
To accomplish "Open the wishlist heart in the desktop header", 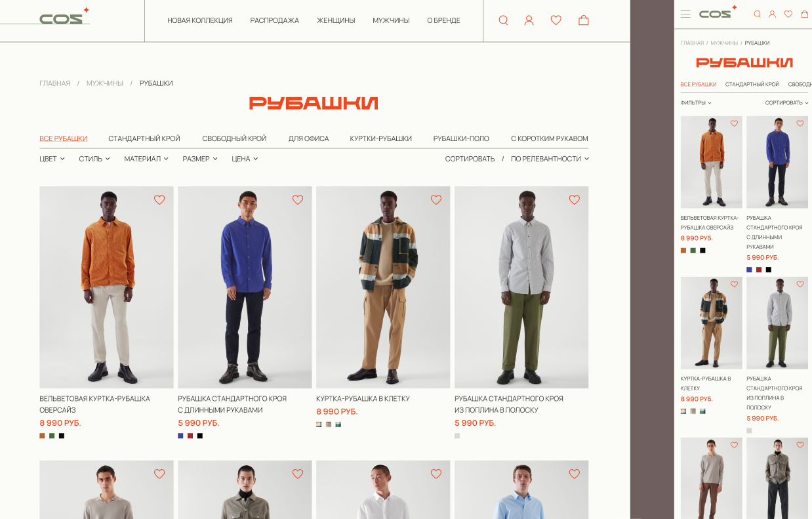I will [556, 20].
